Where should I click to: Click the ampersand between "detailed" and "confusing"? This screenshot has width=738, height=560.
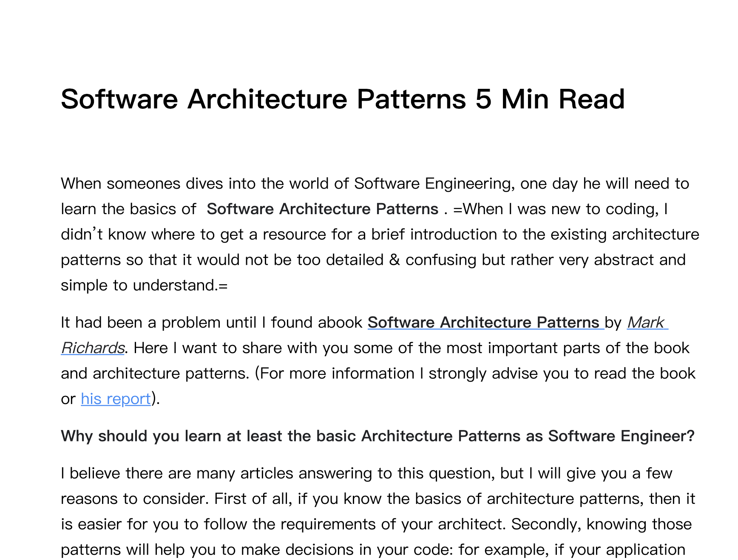(395, 260)
